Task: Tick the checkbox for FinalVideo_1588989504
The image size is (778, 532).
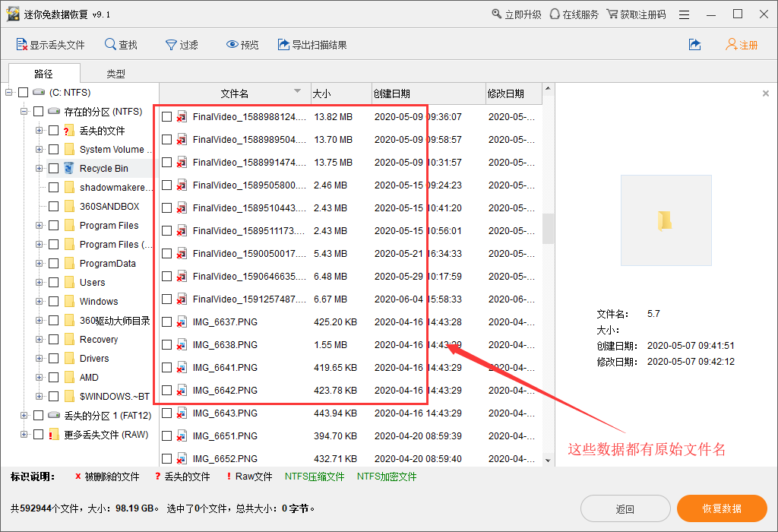Action: click(166, 139)
